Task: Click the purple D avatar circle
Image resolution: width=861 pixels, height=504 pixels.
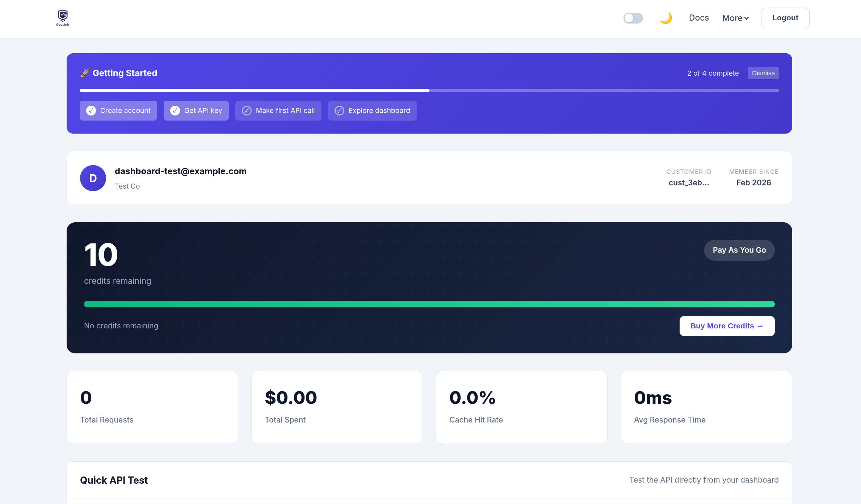Action: point(93,178)
